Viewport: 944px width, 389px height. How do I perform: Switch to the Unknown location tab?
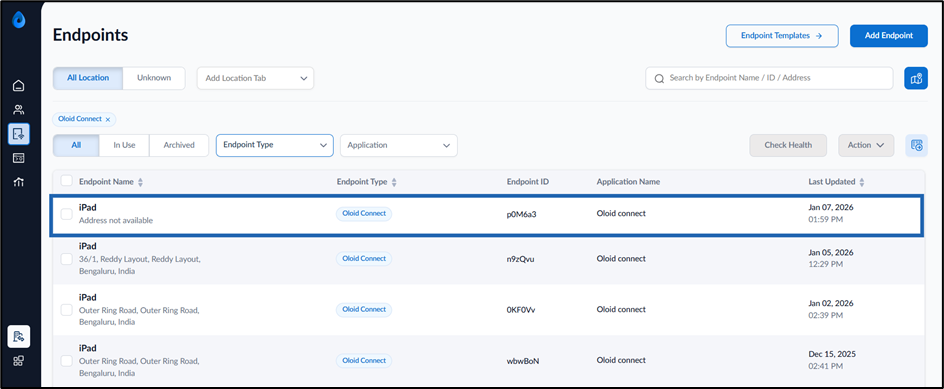click(154, 78)
